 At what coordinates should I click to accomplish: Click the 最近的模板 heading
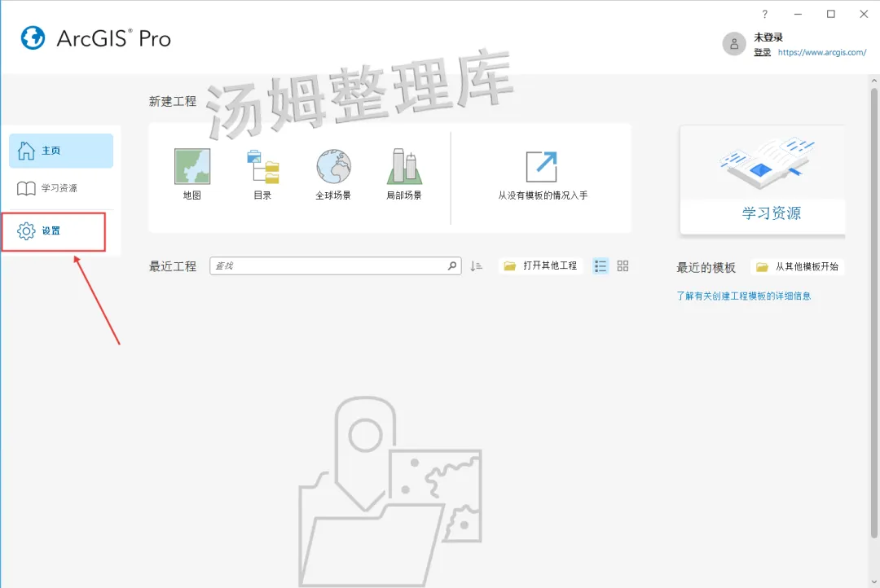tap(706, 268)
